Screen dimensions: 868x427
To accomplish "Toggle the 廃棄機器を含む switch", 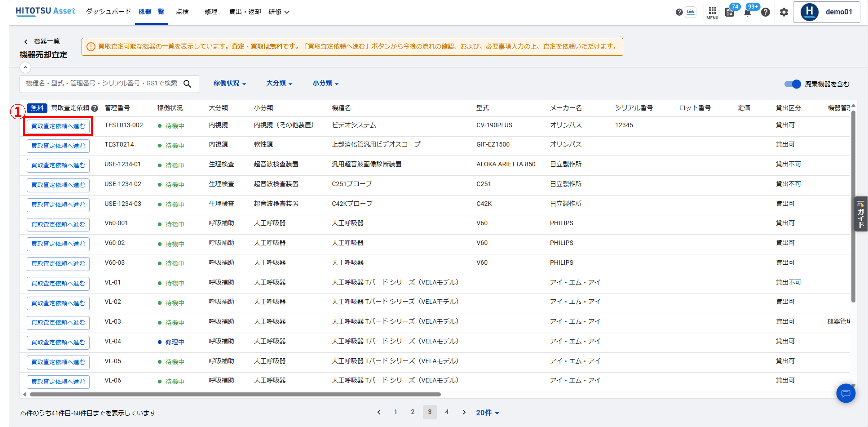I will 792,84.
